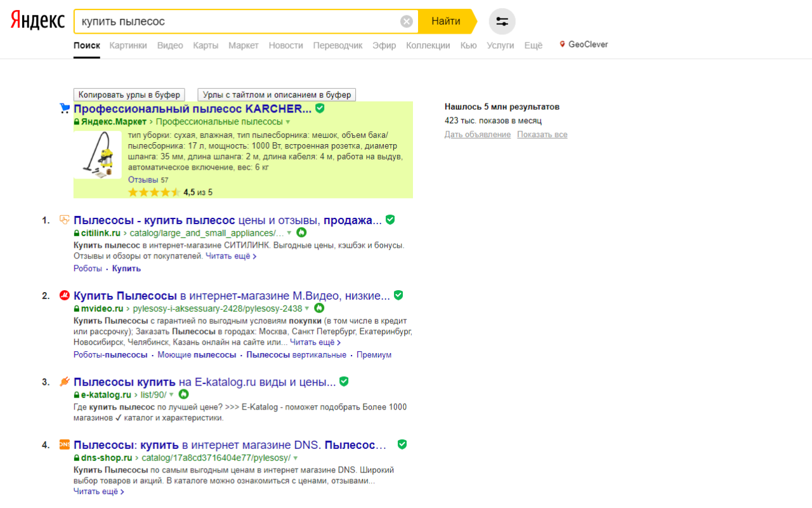Open the Дать объявление link
The width and height of the screenshot is (812, 508).
[478, 134]
